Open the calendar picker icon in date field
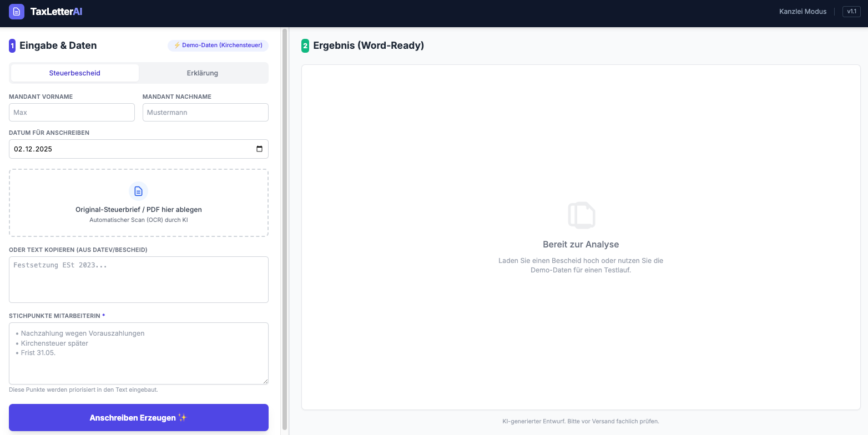Viewport: 868px width, 435px height. [259, 149]
